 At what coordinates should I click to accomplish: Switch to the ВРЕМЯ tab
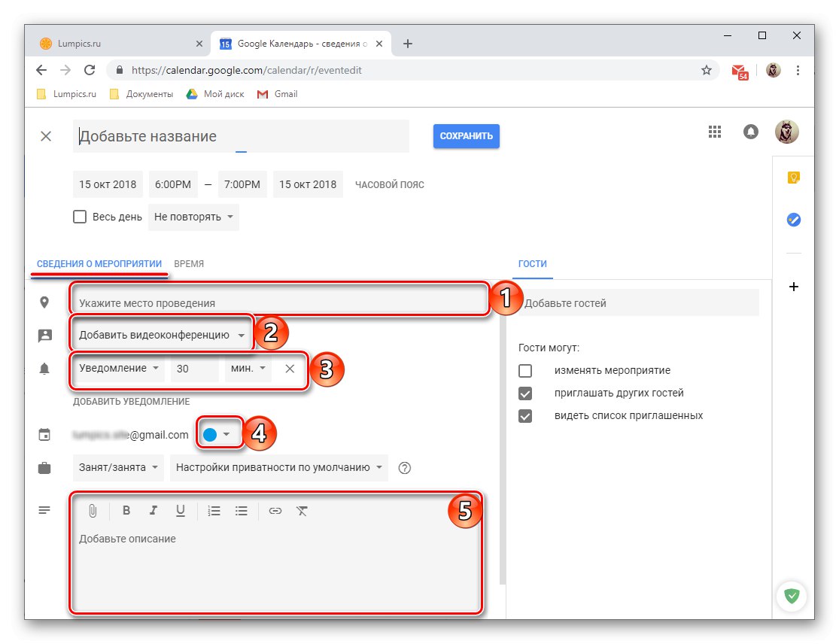coord(189,264)
